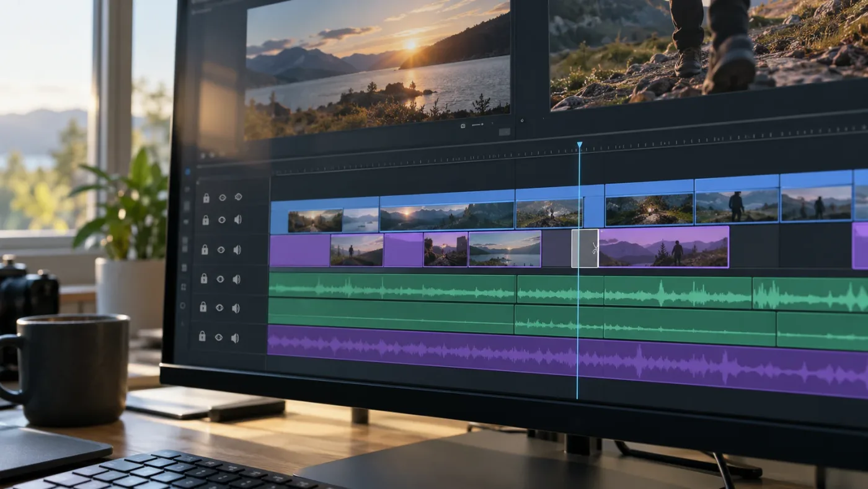Click the small rectangular button under the left preview
The image size is (868, 489).
tap(505, 132)
